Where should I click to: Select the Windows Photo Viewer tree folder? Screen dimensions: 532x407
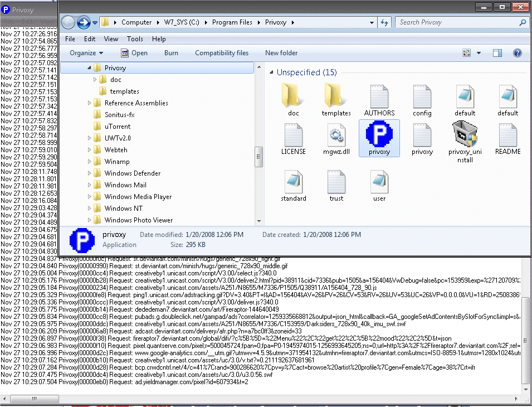(x=138, y=220)
